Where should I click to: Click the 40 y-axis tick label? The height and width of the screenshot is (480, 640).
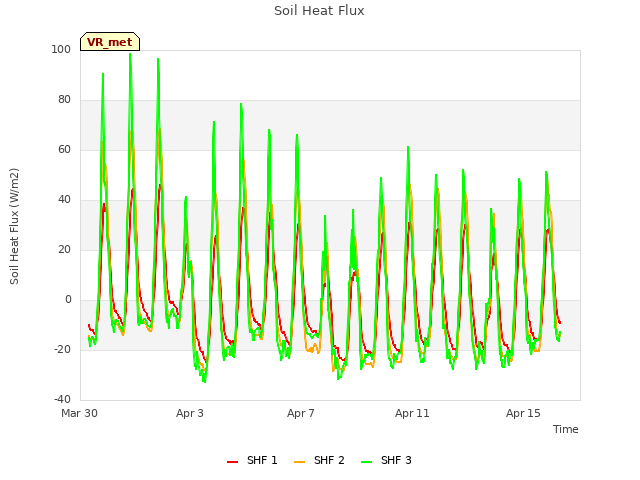[64, 200]
